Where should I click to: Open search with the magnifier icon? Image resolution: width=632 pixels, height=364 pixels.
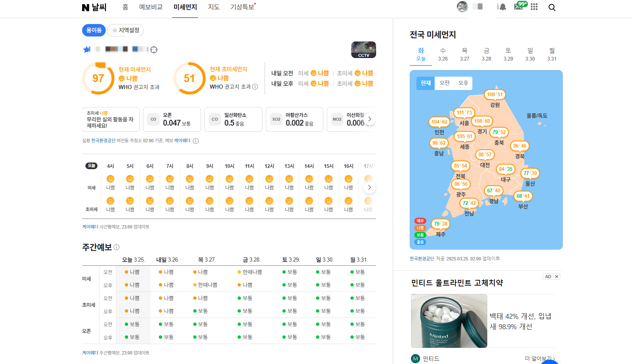[x=552, y=7]
